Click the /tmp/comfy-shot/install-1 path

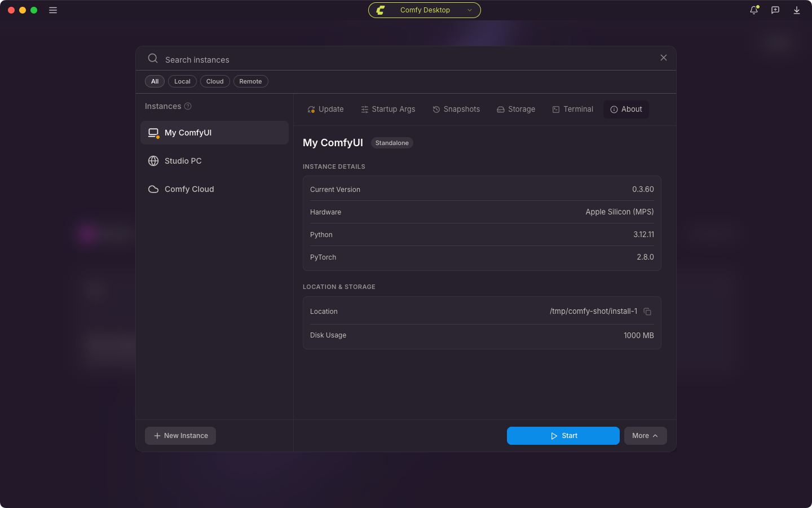pyautogui.click(x=593, y=312)
